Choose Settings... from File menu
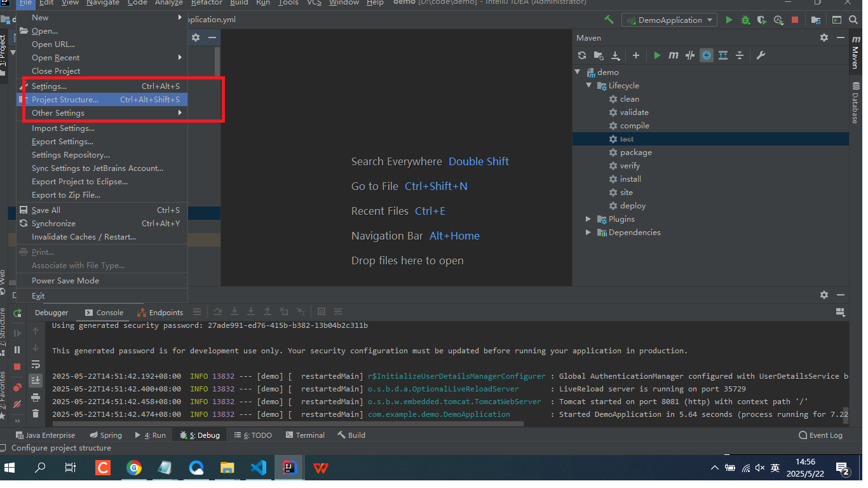This screenshot has width=868, height=488. coord(102,86)
